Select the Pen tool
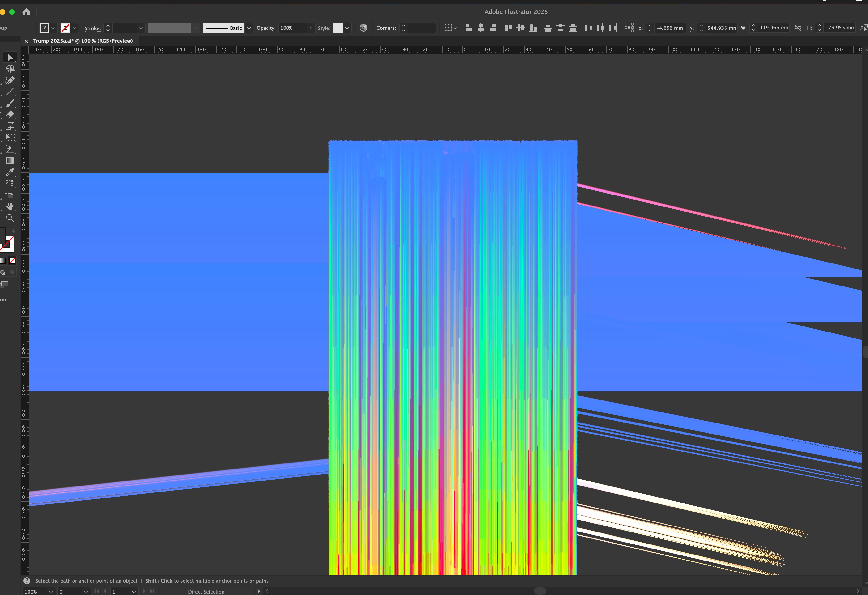Image resolution: width=868 pixels, height=595 pixels. click(10, 80)
